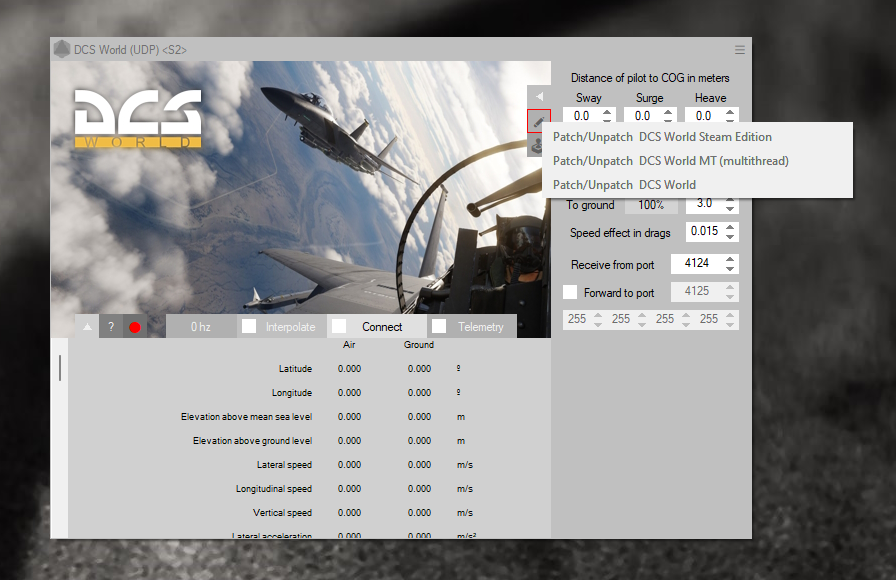
Task: Select Patch/Unpatch DCS World menu entry
Action: point(624,185)
